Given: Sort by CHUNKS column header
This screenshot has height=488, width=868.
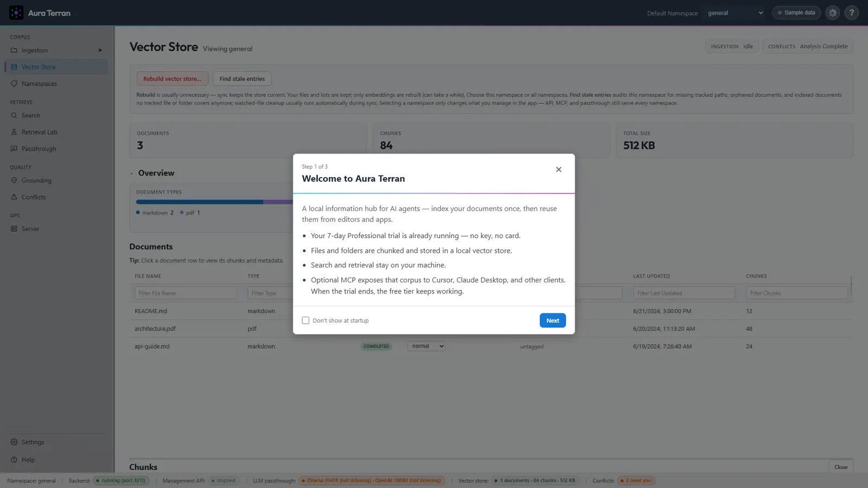Looking at the screenshot, I should pos(756,276).
